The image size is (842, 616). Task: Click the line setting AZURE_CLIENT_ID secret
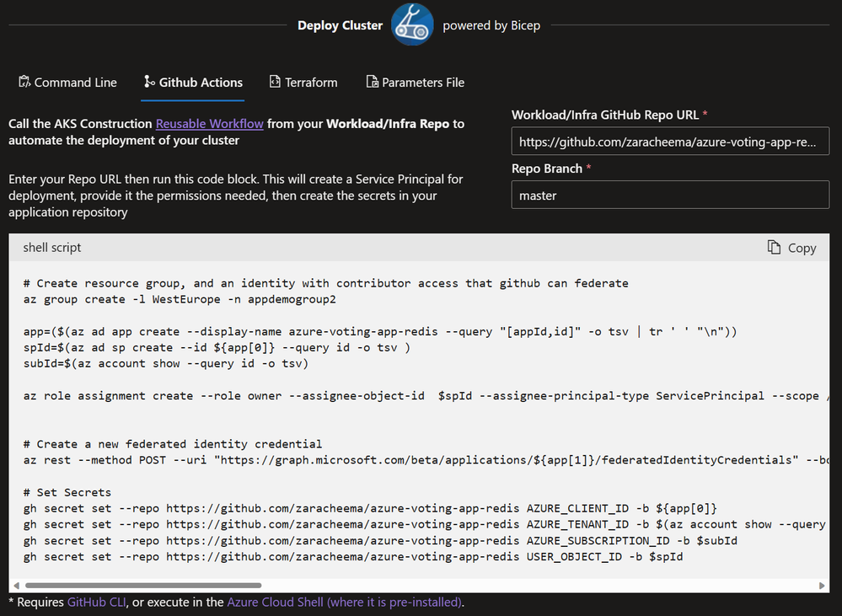pyautogui.click(x=370, y=509)
